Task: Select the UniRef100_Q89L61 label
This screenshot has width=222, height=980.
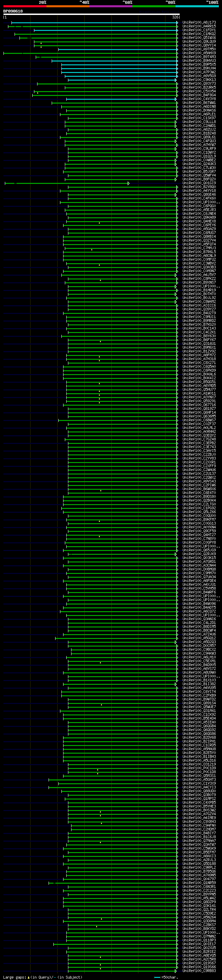Action: pyautogui.click(x=199, y=137)
